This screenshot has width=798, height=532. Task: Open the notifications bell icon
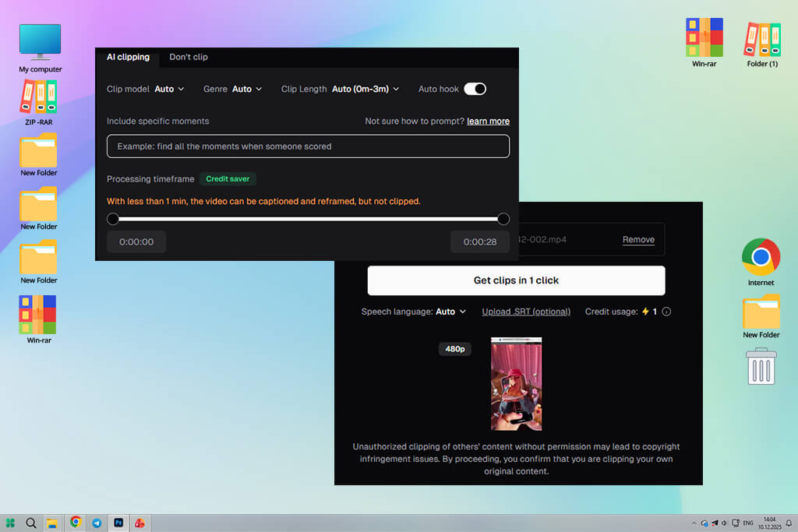coord(789,523)
